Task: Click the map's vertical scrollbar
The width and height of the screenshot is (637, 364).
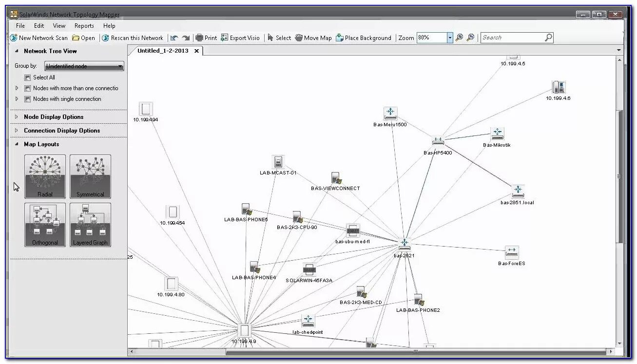Action: click(619, 175)
